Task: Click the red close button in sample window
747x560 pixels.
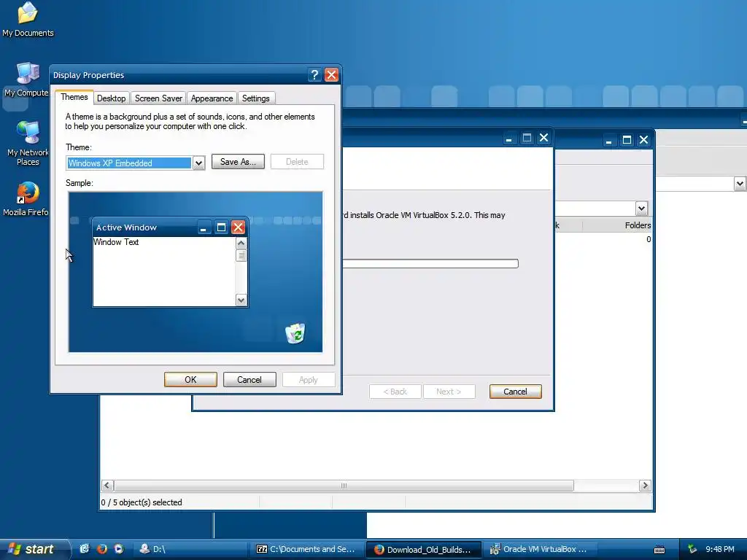Action: pos(238,227)
